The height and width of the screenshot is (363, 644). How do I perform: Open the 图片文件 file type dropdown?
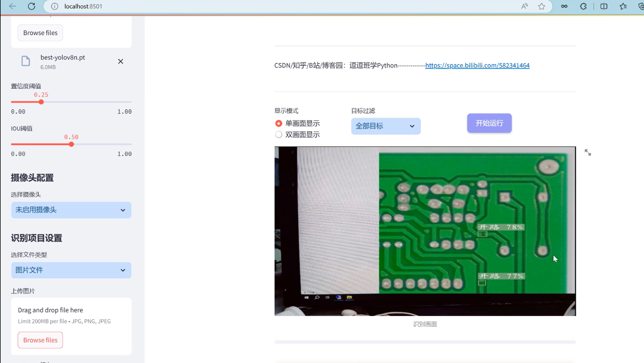coord(71,270)
